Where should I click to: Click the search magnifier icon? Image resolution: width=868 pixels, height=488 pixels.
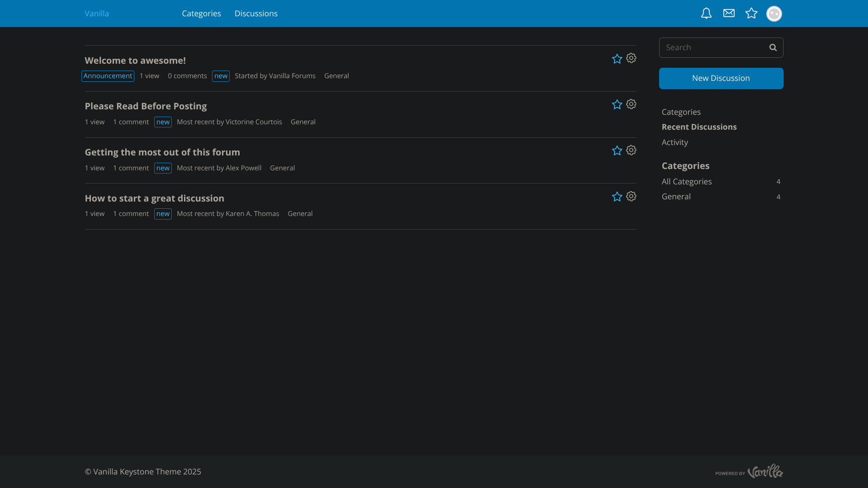773,47
